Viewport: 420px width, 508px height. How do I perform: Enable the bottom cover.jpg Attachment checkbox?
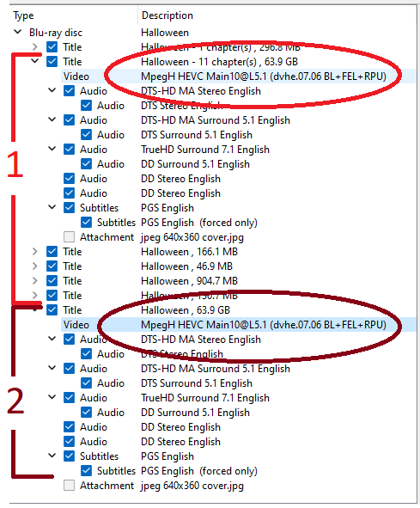pyautogui.click(x=69, y=486)
